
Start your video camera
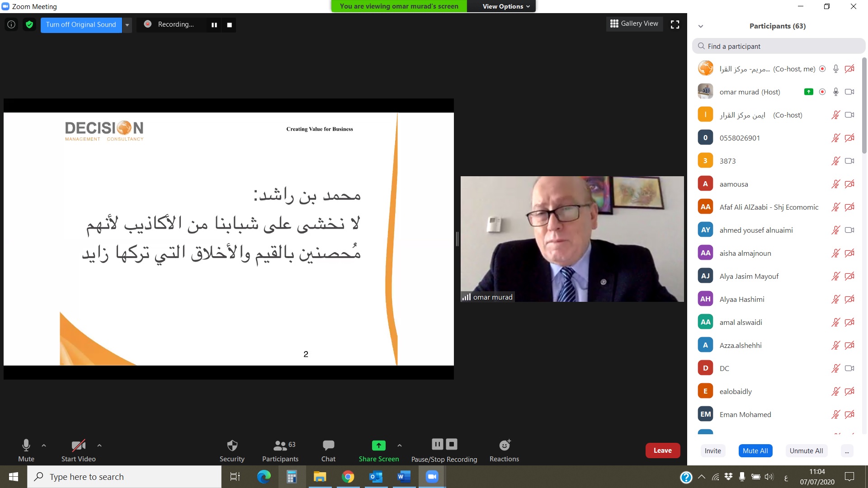pyautogui.click(x=78, y=450)
